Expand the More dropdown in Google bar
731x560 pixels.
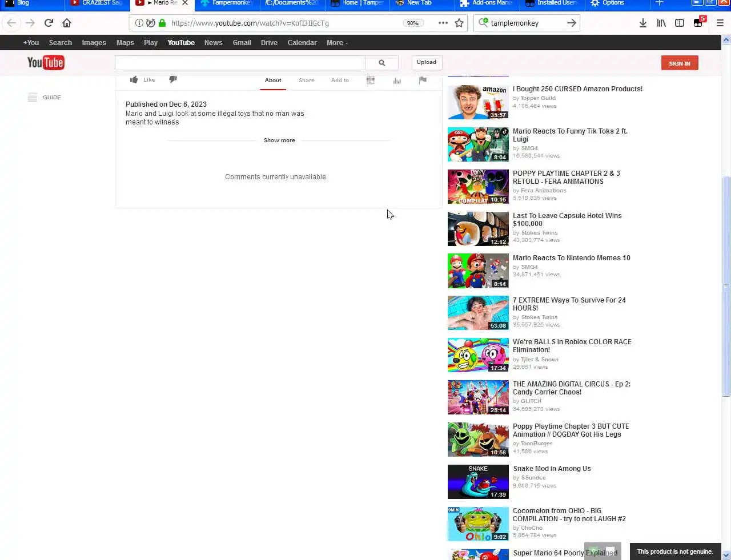(x=337, y=43)
